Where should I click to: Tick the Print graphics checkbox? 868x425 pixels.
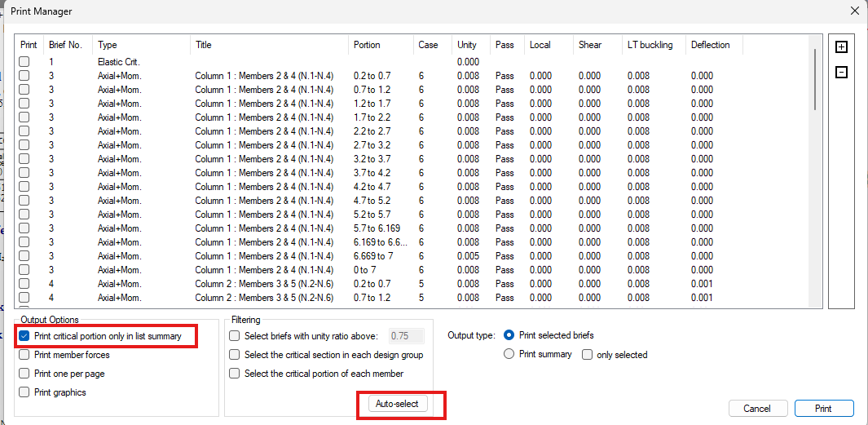[24, 392]
